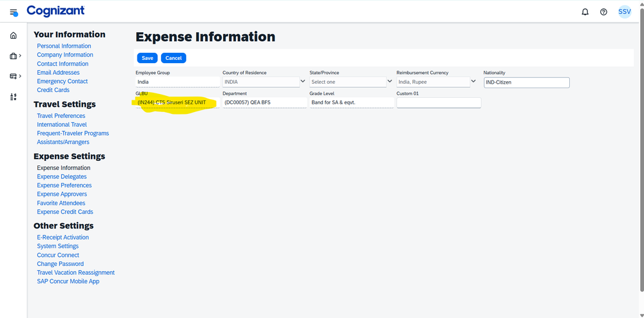The height and width of the screenshot is (318, 644).
Task: Open Travel Preferences link
Action: 61,116
